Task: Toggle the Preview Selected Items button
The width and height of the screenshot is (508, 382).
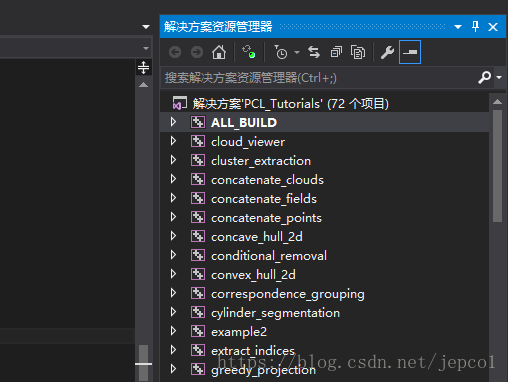Action: coord(410,52)
